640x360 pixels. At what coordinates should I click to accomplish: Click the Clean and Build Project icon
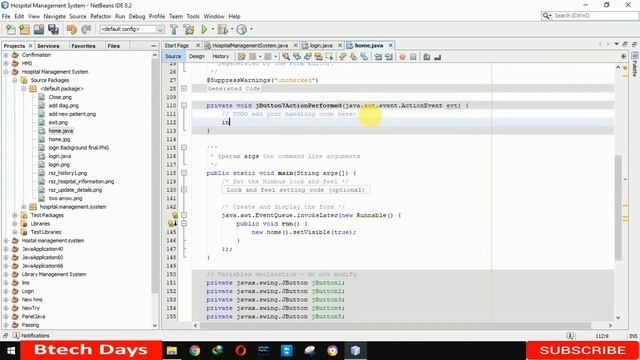[189, 29]
